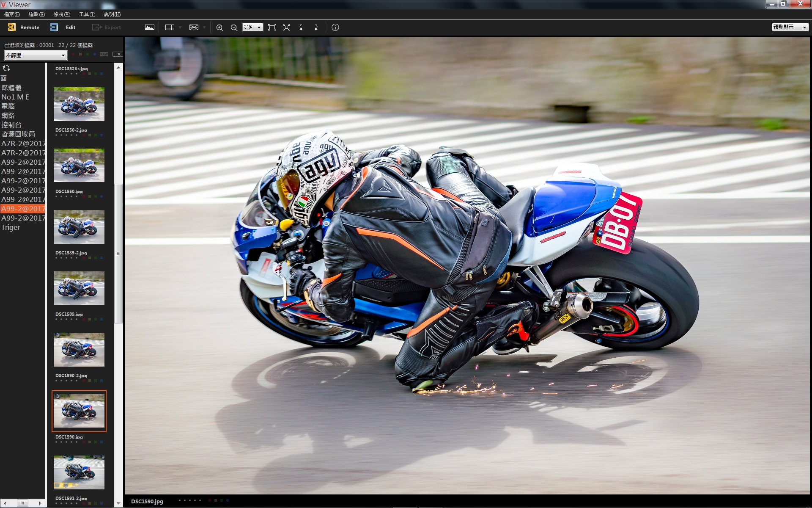812x508 pixels.
Task: Set blue label on DSC1352Xs.jpg
Action: (x=101, y=74)
